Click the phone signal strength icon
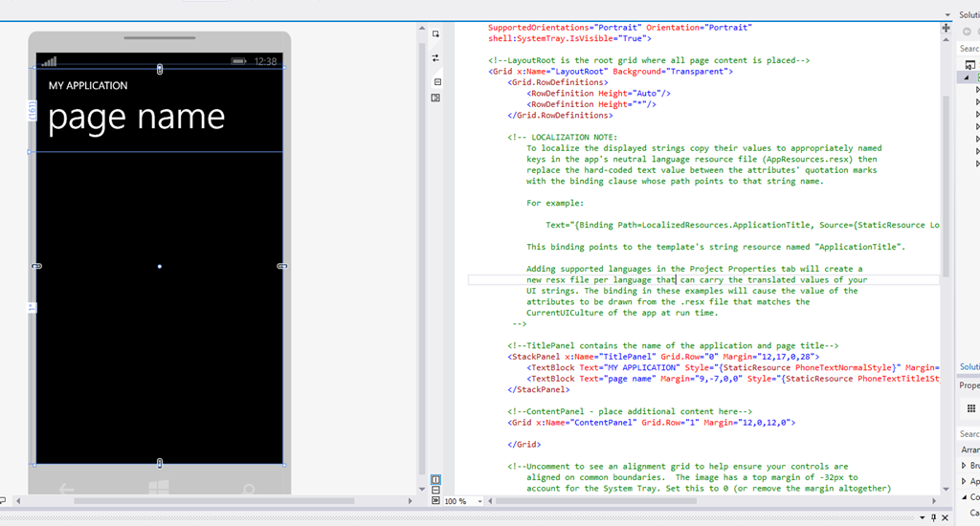The height and width of the screenshot is (526, 980). (50, 61)
